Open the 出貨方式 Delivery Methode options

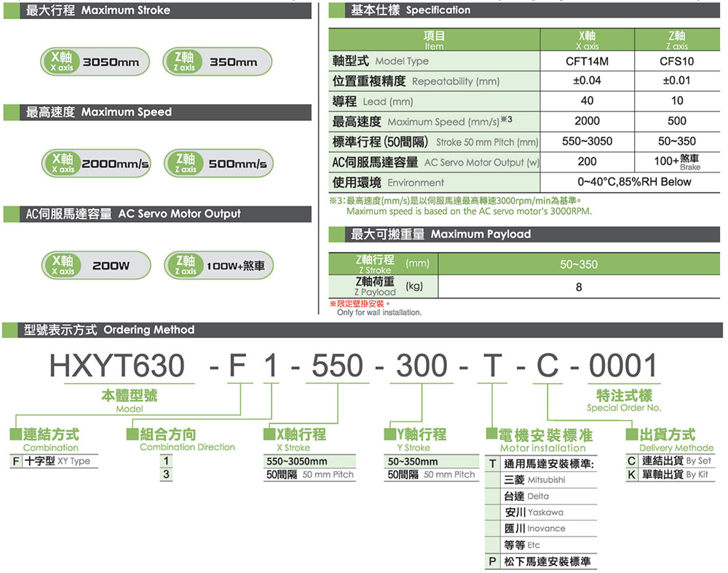[x=666, y=435]
